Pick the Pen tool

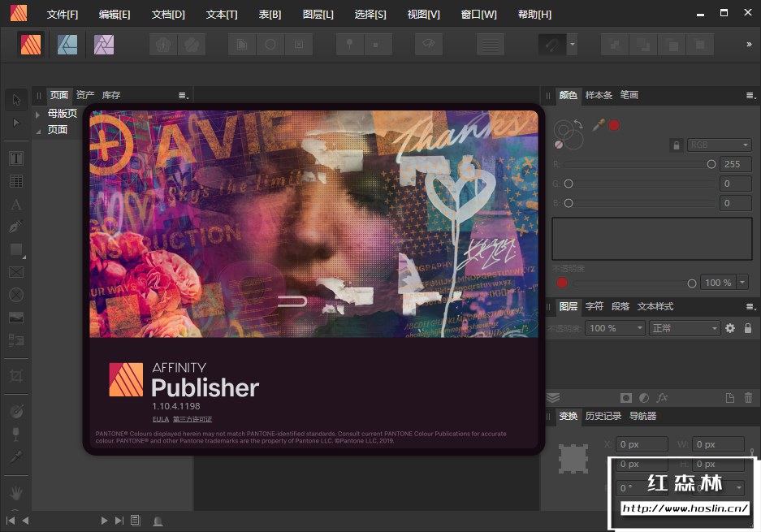pyautogui.click(x=16, y=227)
